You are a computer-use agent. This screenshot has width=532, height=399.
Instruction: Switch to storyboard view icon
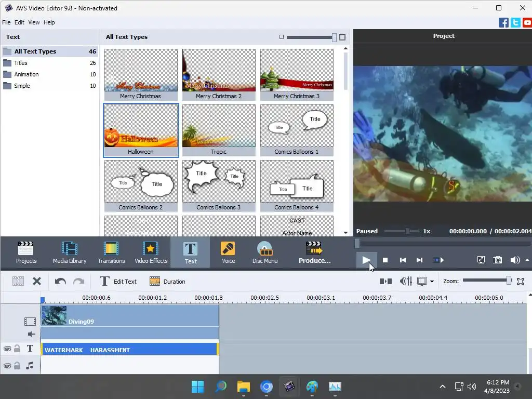(385, 281)
